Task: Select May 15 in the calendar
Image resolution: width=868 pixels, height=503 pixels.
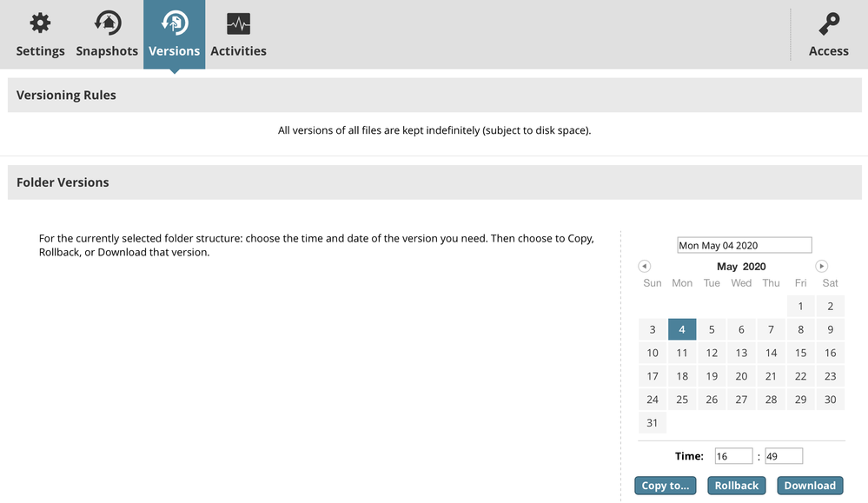Action: tap(800, 353)
